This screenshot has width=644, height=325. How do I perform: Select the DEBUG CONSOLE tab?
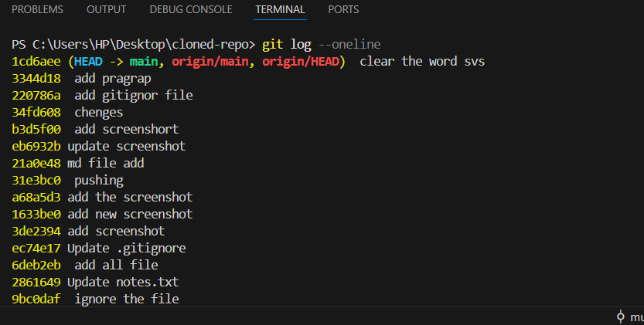191,10
